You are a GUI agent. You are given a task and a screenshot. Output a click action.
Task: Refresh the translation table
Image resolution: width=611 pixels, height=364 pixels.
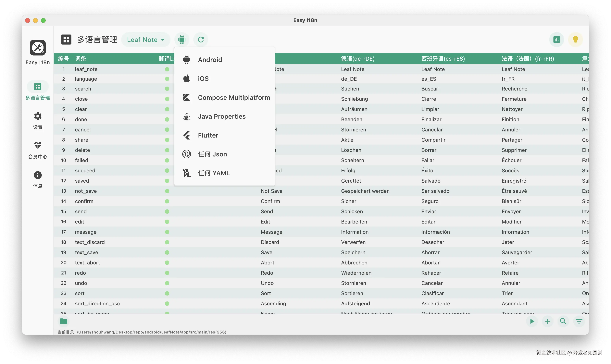(201, 39)
